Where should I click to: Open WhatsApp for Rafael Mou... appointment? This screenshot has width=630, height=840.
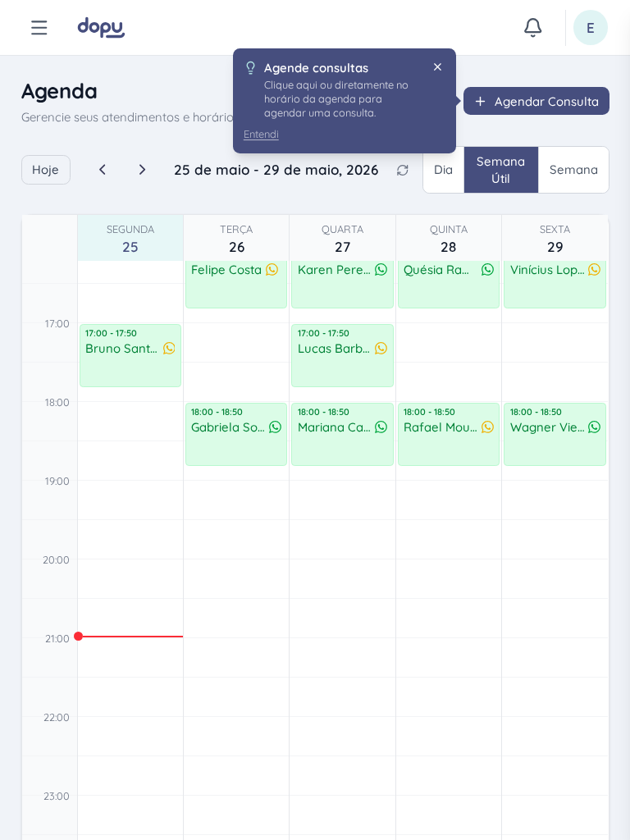click(487, 427)
